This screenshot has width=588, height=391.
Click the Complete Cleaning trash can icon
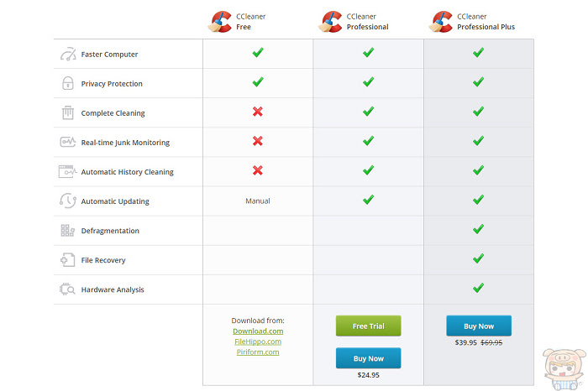[68, 112]
